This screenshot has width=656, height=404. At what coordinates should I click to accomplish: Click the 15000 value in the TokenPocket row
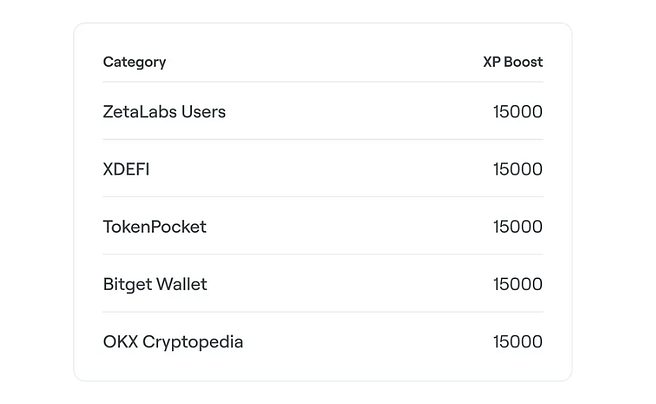pyautogui.click(x=517, y=227)
